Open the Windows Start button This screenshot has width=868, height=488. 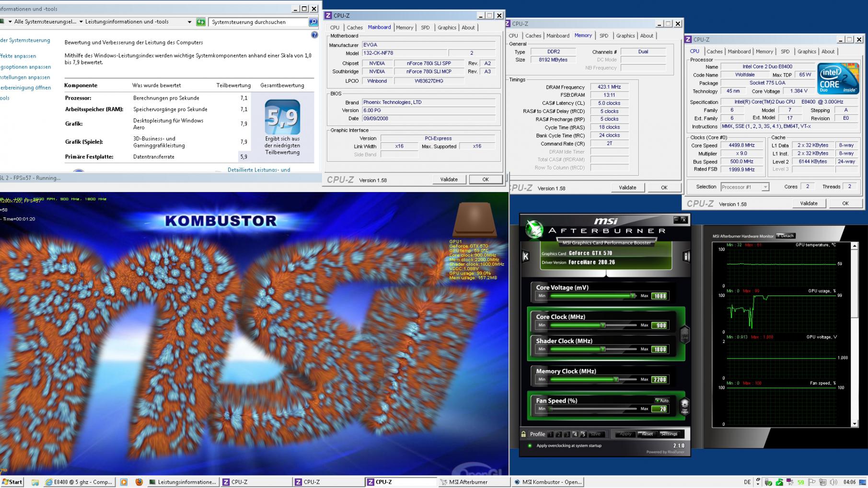pyautogui.click(x=12, y=482)
